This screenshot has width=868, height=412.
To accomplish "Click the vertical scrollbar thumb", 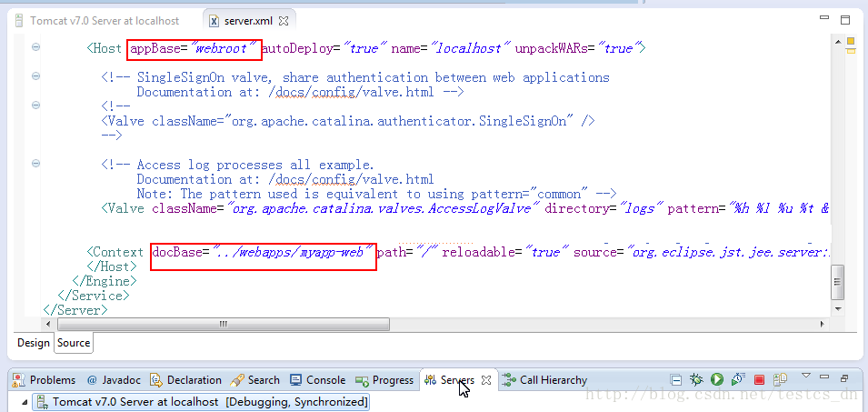I will pos(838,281).
